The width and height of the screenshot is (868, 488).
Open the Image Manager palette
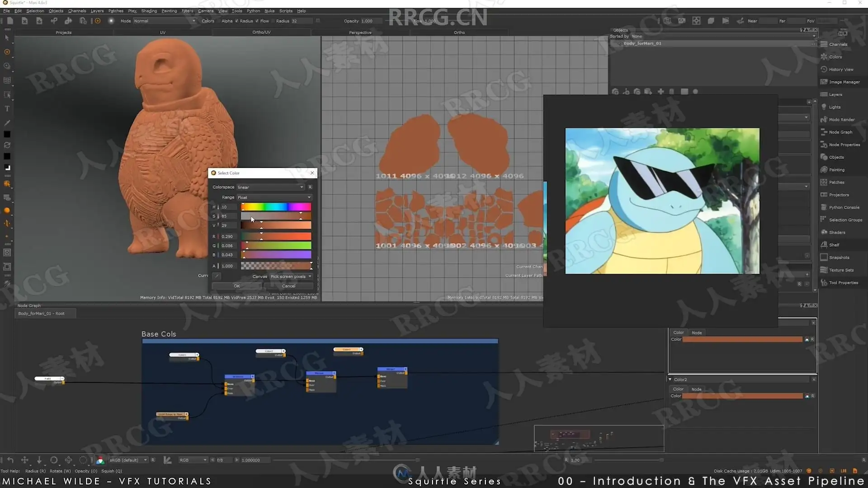click(844, 82)
